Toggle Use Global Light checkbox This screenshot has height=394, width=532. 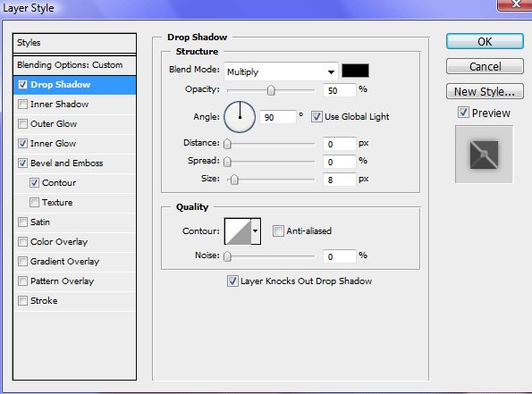tap(317, 117)
